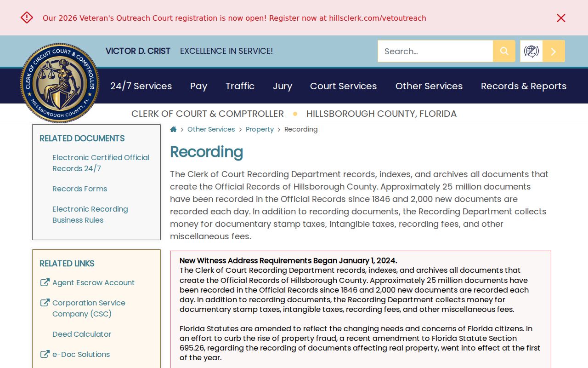Click the RELATED LINKS sidebar heading

[67, 264]
